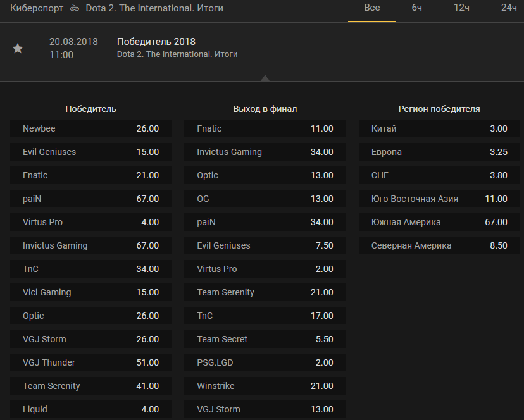
Task: Switch to the 12ч time filter tab
Action: pos(461,8)
